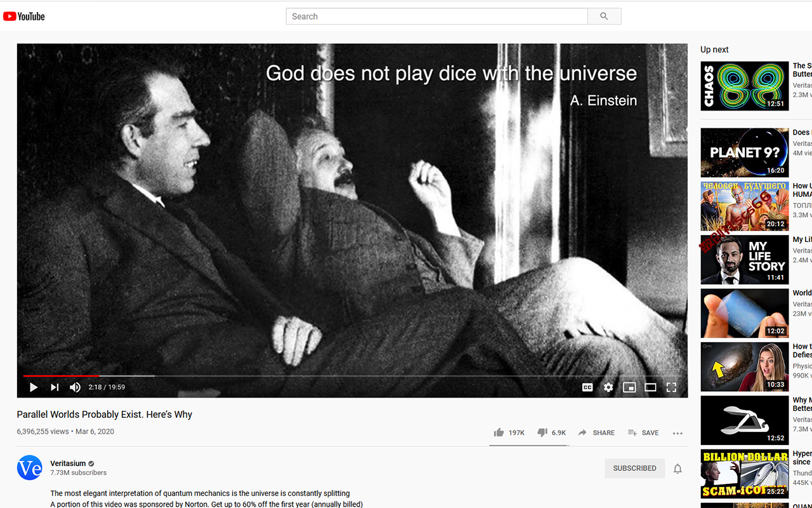
Task: Open the 10:33 galaxy video thumbnail
Action: pos(745,366)
